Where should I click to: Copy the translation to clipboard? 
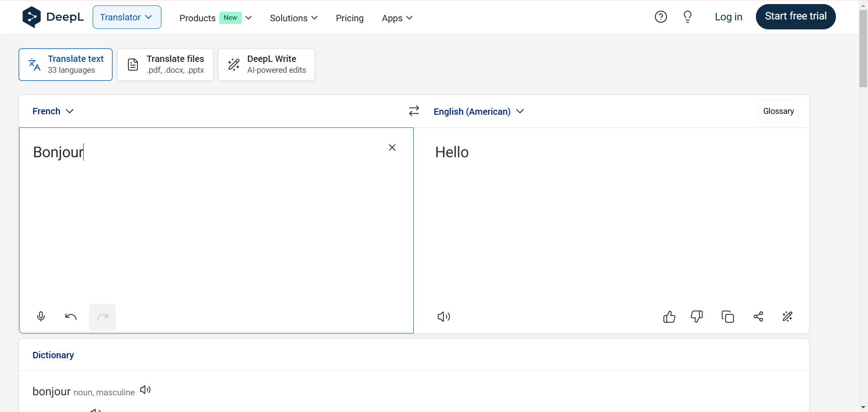coord(728,317)
